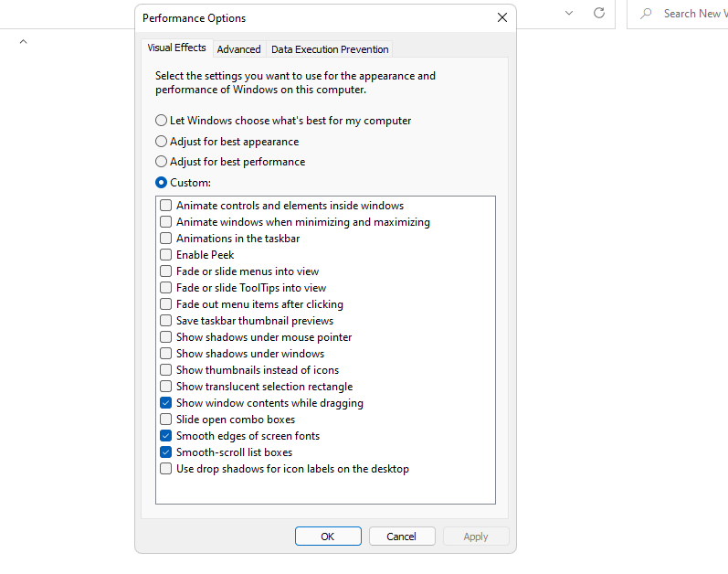Click the Refresh icon in Explorer window
728x574 pixels.
click(x=599, y=13)
